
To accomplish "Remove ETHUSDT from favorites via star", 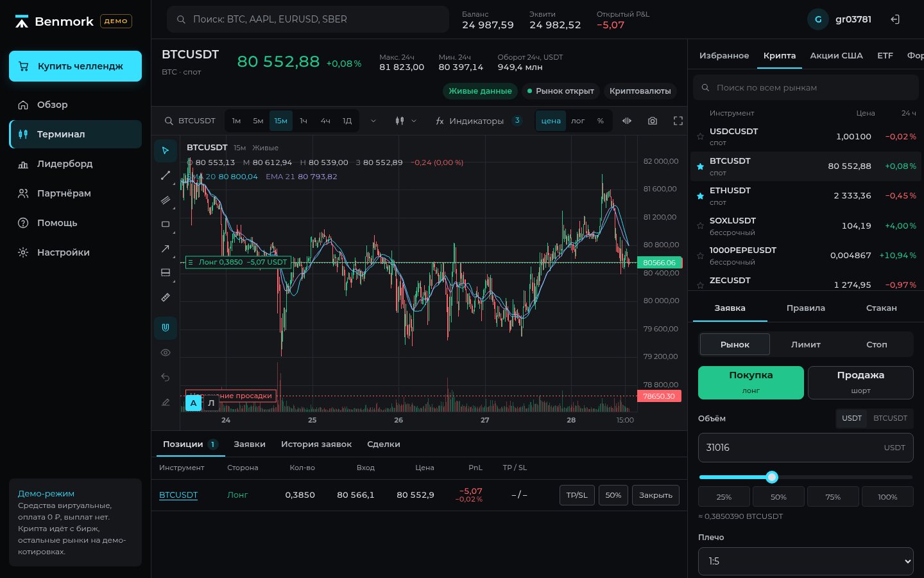I will (x=700, y=196).
